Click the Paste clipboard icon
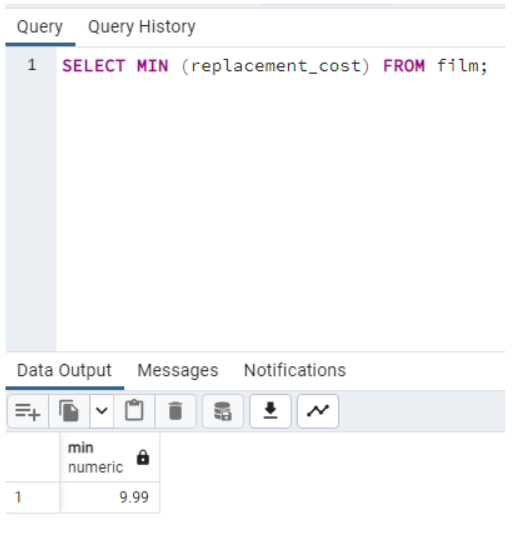This screenshot has width=522, height=548. (134, 411)
